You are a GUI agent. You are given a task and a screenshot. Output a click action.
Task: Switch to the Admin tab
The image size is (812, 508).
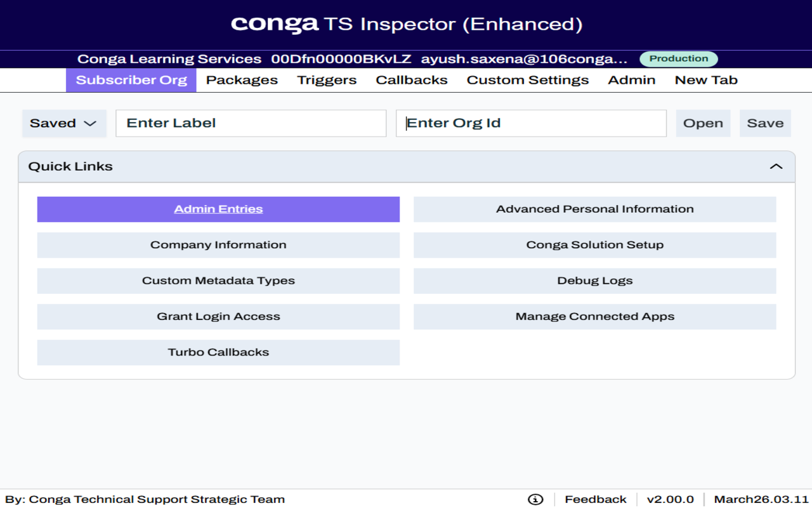[x=632, y=80]
